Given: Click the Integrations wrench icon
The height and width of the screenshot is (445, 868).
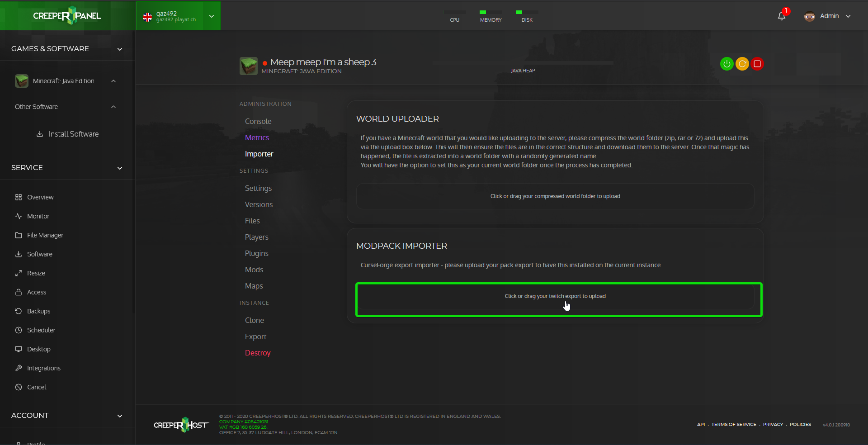Looking at the screenshot, I should [x=19, y=368].
